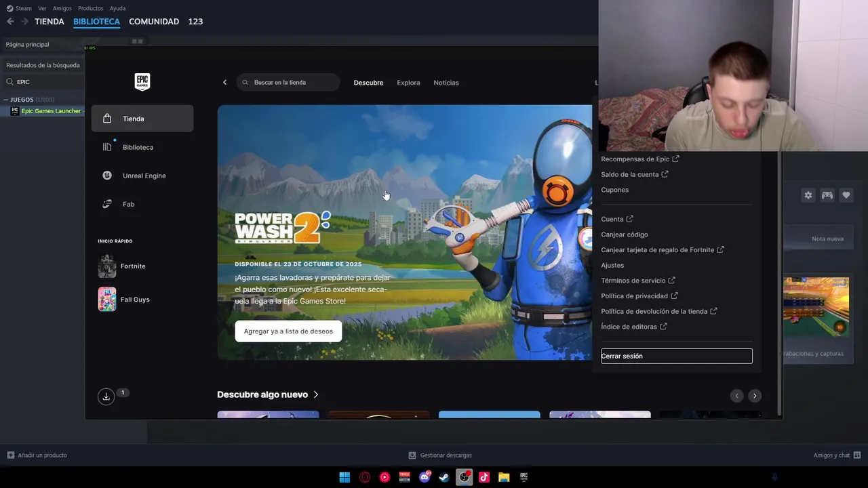Open the Productos menu in Steam
Image resolution: width=868 pixels, height=488 pixels.
(91, 8)
